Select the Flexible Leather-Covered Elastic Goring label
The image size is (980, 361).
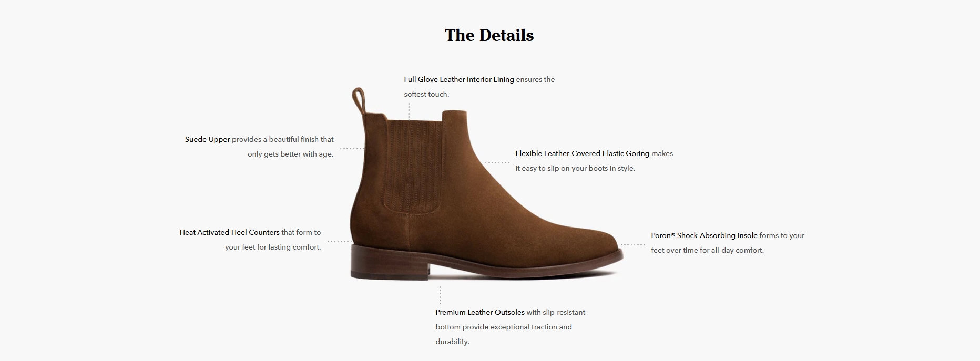pos(582,153)
